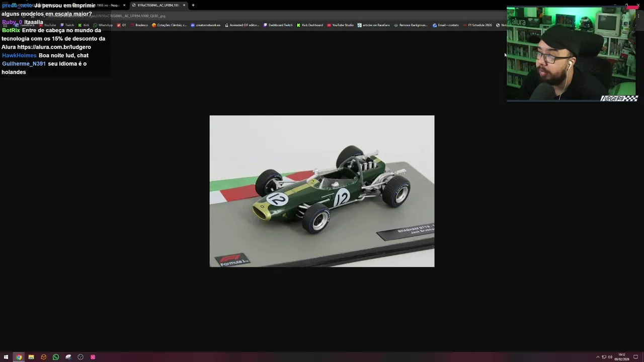Viewport: 644px width, 362px height.
Task: Switch to the 61RoC7EG6WL image tab
Action: (158, 5)
